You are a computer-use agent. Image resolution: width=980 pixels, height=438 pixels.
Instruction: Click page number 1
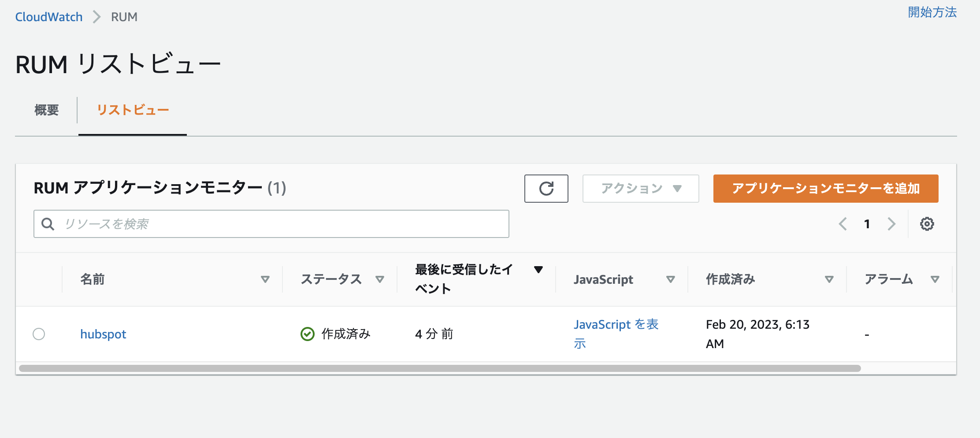click(x=867, y=224)
